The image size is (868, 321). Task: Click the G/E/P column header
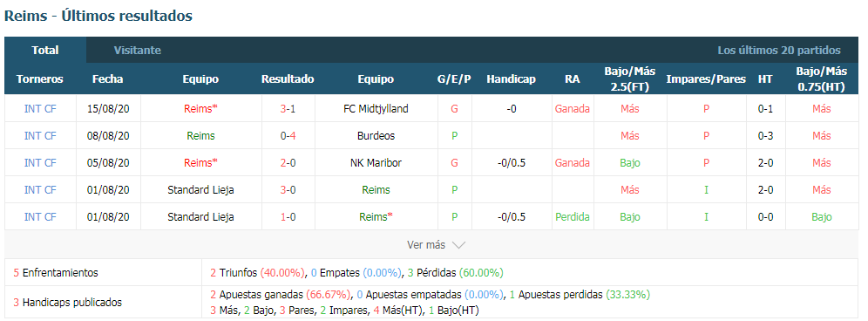click(454, 79)
